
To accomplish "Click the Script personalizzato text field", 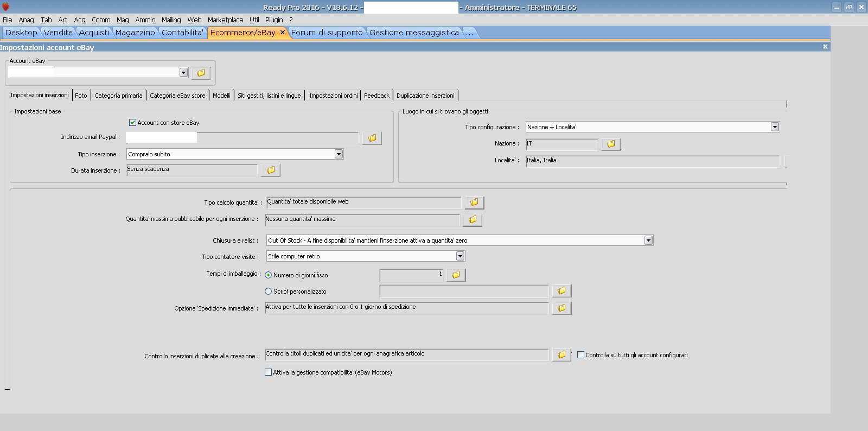I will [464, 291].
